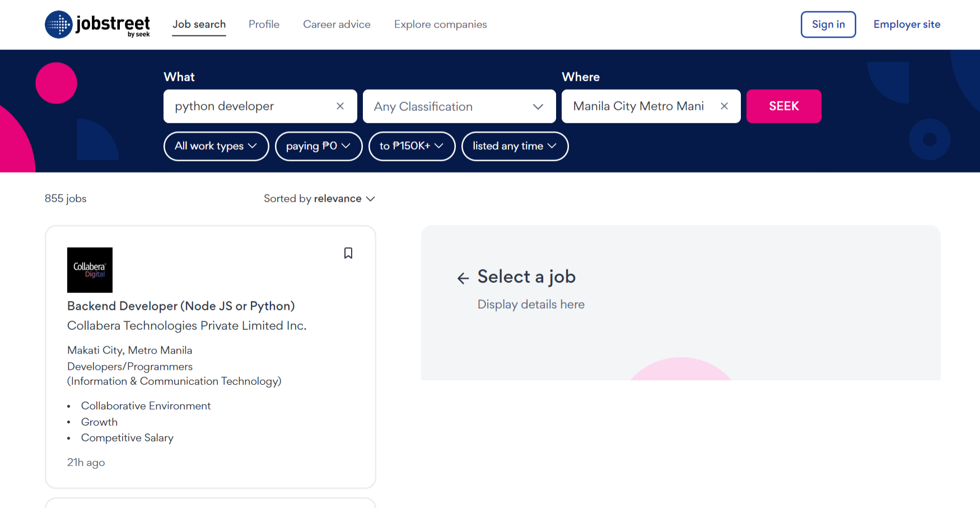Clear the python developer keyword field
Image resolution: width=980 pixels, height=508 pixels.
(x=340, y=106)
